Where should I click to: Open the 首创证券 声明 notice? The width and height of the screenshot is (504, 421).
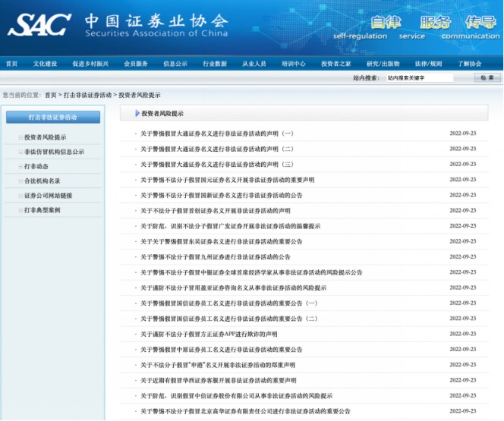tap(216, 211)
